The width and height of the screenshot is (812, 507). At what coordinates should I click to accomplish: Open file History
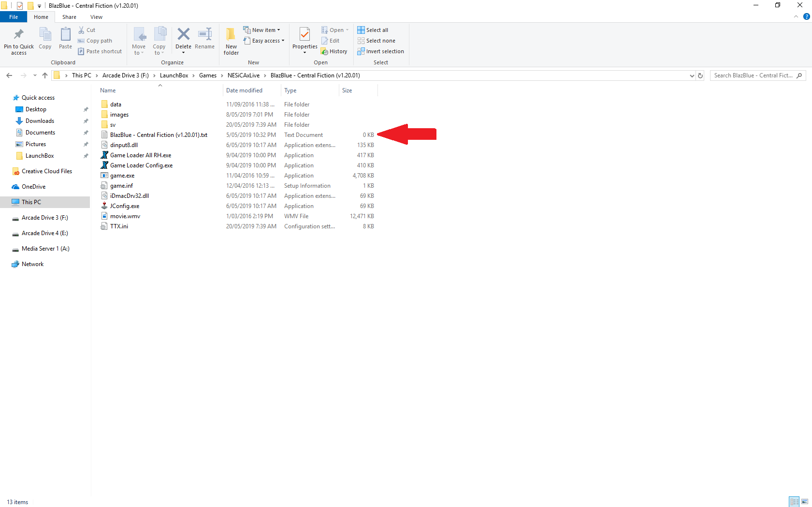334,51
